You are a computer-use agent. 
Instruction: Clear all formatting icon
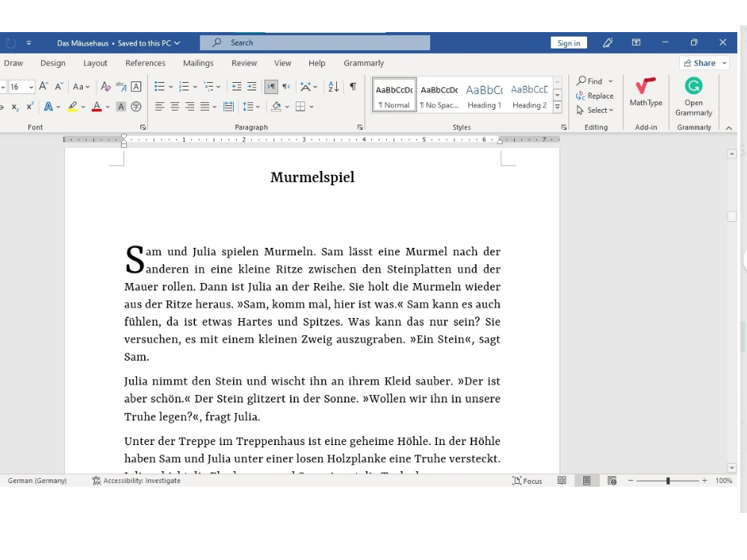[106, 86]
